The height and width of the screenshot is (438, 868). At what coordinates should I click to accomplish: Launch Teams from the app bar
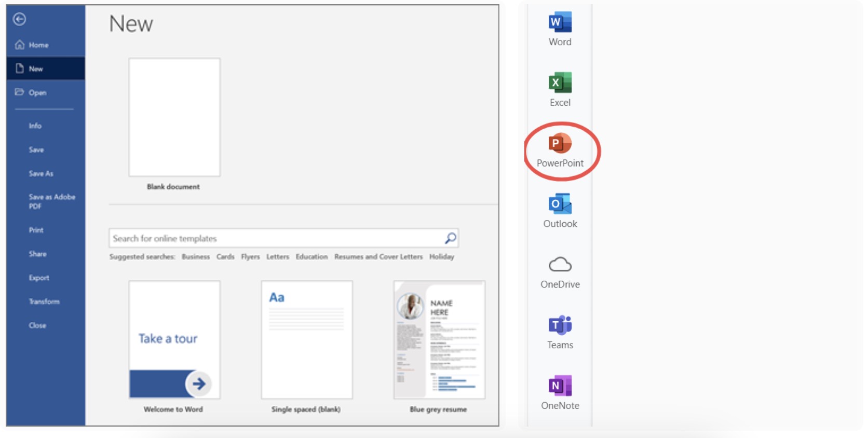[560, 333]
